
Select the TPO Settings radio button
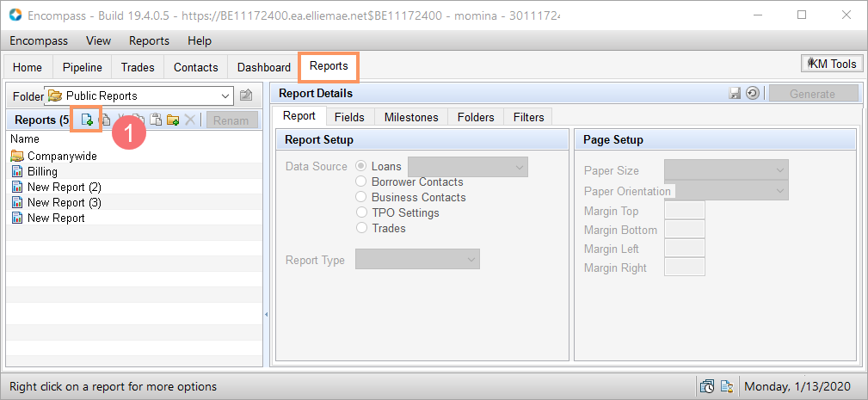point(361,212)
